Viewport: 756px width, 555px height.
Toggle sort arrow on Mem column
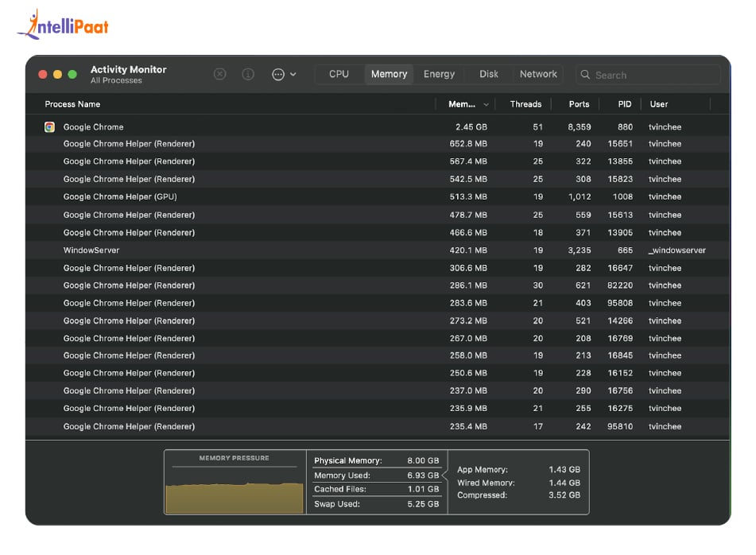click(486, 105)
